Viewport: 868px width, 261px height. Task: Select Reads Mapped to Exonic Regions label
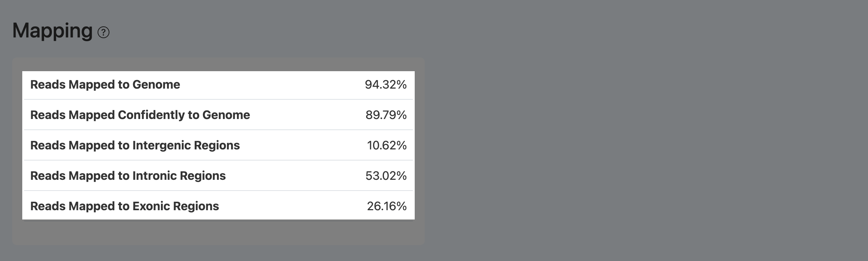coord(125,207)
